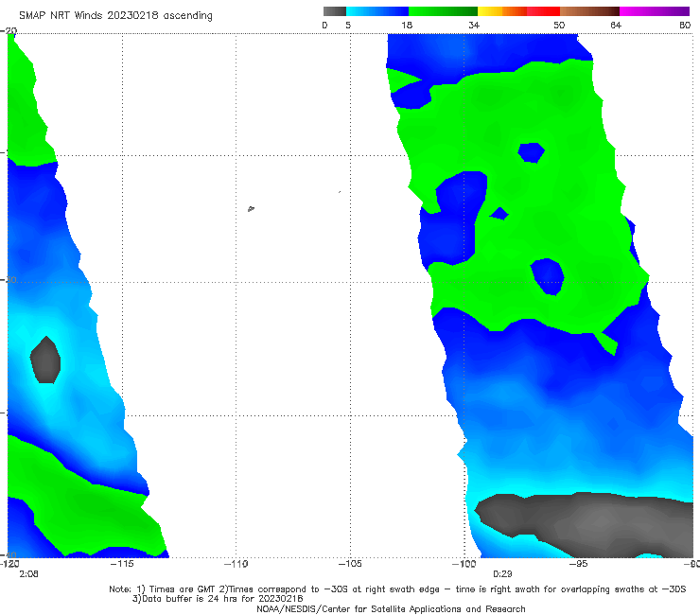700x615 pixels.
Task: Click the "-115" longitude axis label
Action: click(122, 564)
